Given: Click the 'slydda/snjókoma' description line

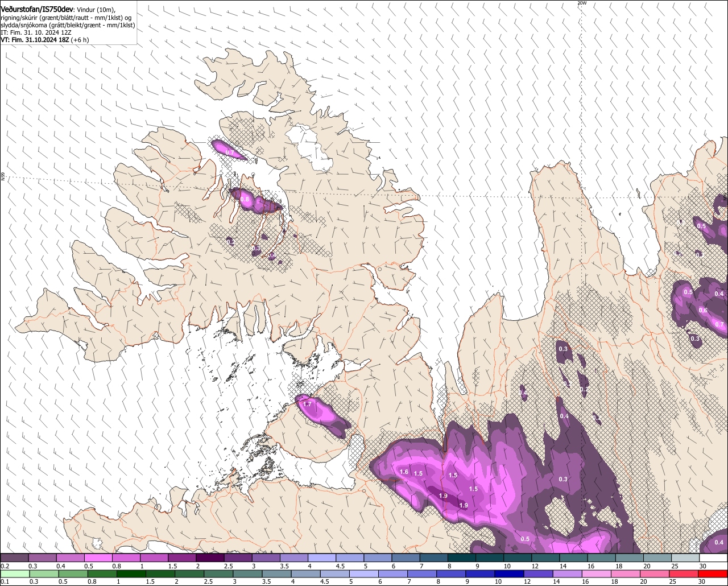Looking at the screenshot, I should point(68,25).
